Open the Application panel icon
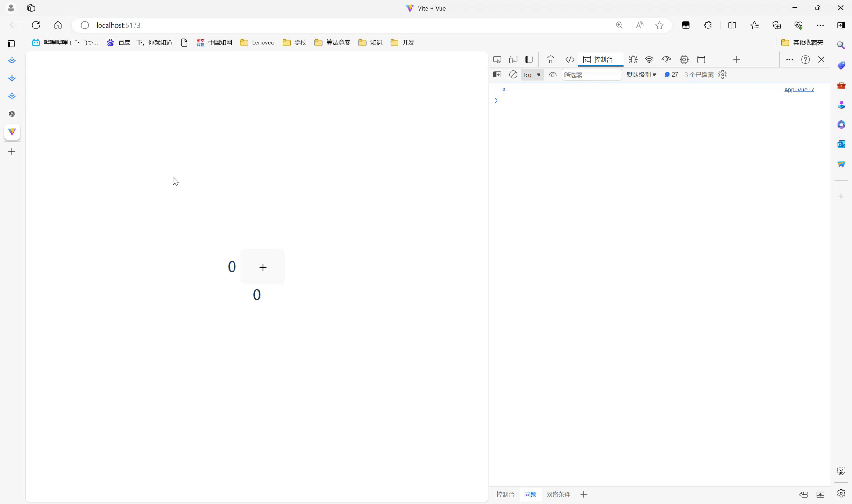The image size is (852, 504). click(701, 60)
